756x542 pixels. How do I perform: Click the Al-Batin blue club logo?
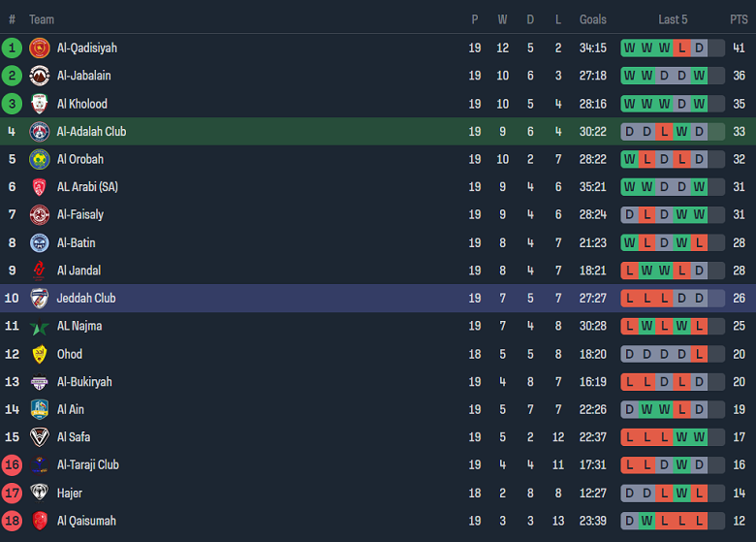click(x=39, y=242)
